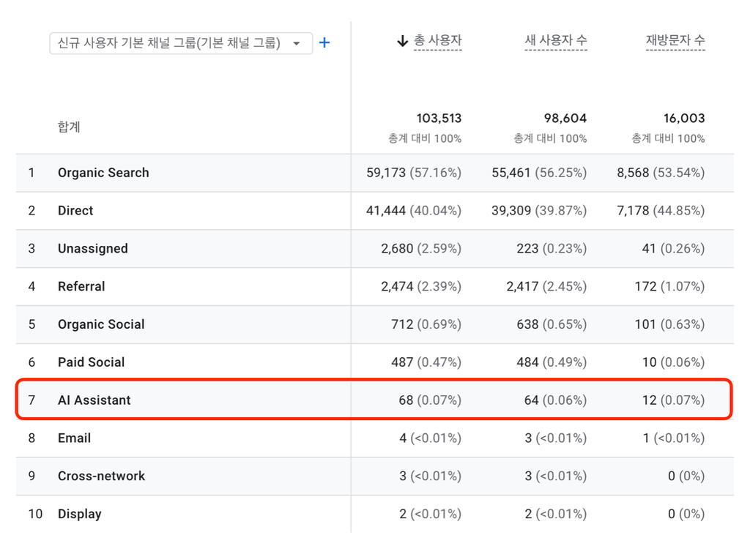Screen dimensions: 750x560
Task: Click the 합계 totals label
Action: tap(69, 127)
